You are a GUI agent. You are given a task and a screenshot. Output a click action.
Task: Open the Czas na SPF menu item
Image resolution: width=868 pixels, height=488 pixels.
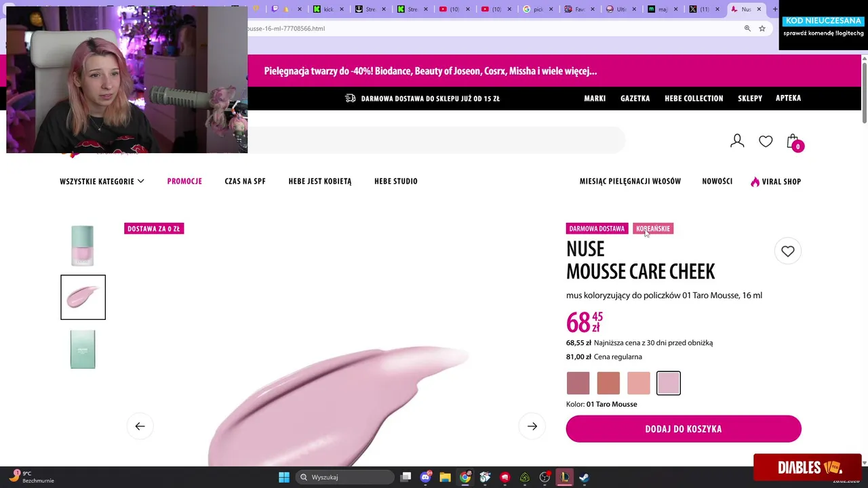(245, 182)
